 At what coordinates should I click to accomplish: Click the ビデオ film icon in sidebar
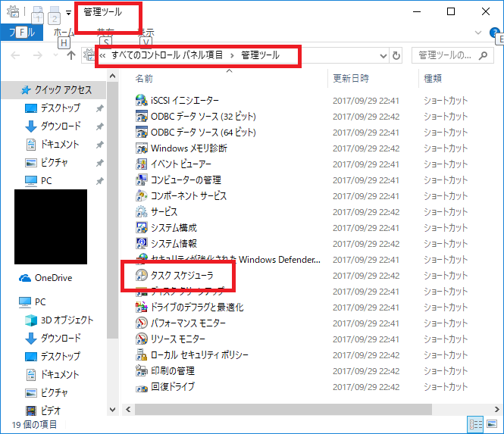pos(31,411)
